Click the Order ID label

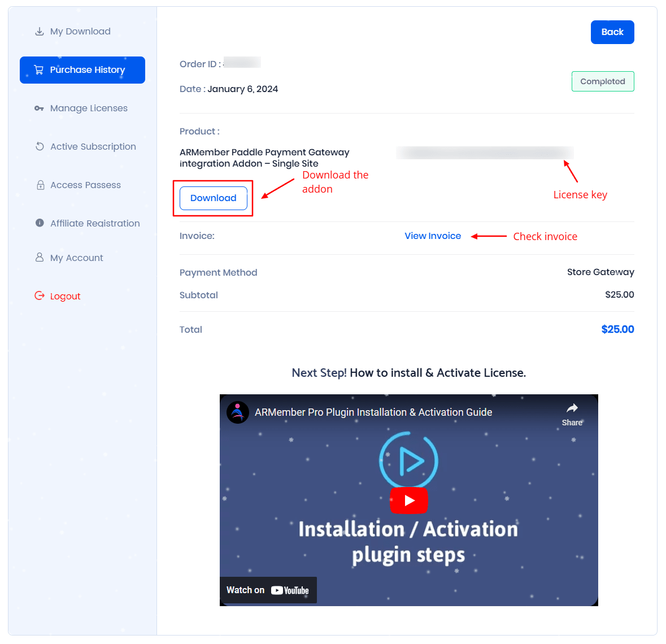[200, 64]
